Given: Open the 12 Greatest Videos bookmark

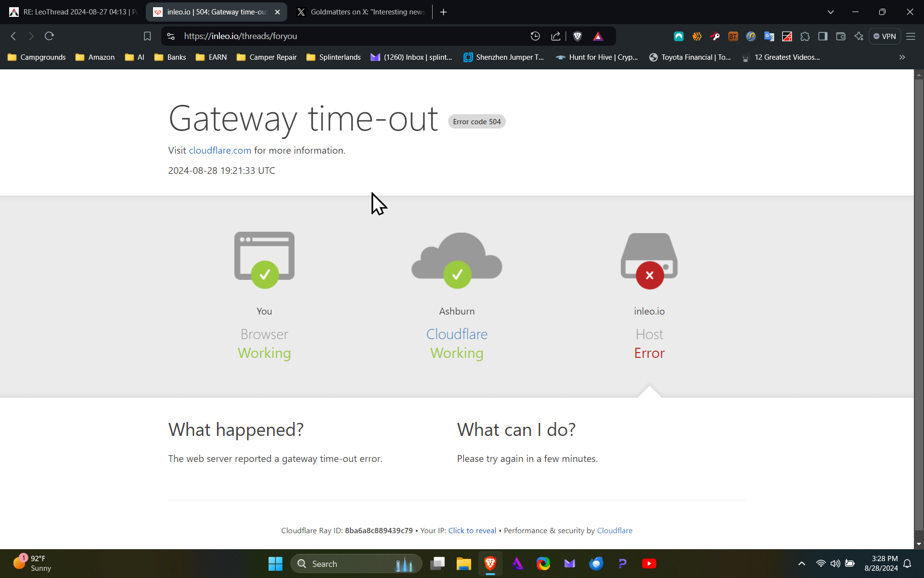Looking at the screenshot, I should pyautogui.click(x=781, y=57).
